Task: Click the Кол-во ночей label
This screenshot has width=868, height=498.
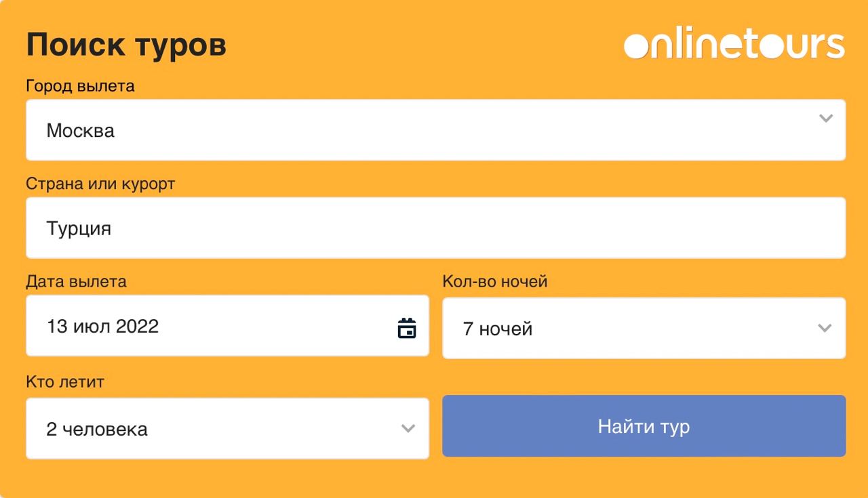Action: click(x=495, y=281)
